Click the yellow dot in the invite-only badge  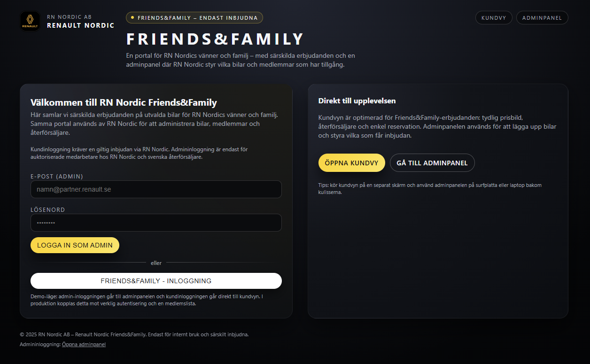[x=132, y=18]
